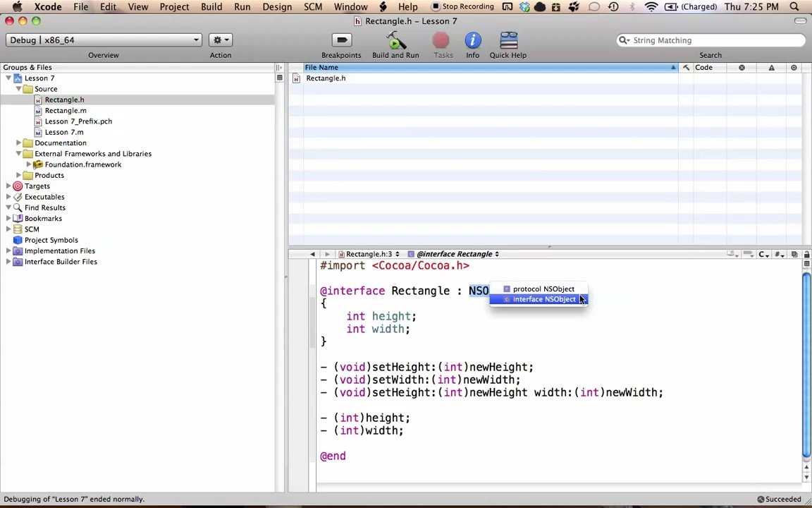Expand the Bookmarks group
Image resolution: width=812 pixels, height=508 pixels.
(x=8, y=218)
